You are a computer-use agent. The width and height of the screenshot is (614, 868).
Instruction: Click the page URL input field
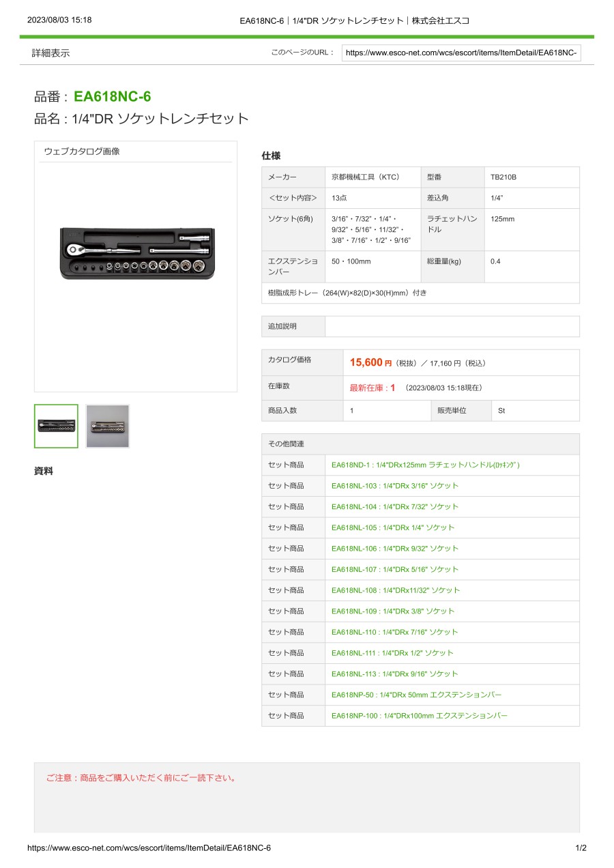pos(461,53)
